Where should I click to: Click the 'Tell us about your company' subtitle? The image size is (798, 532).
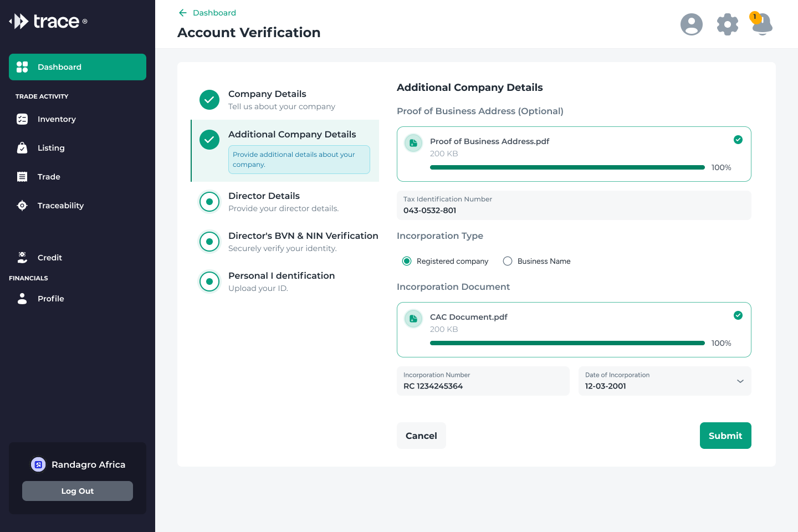(282, 106)
